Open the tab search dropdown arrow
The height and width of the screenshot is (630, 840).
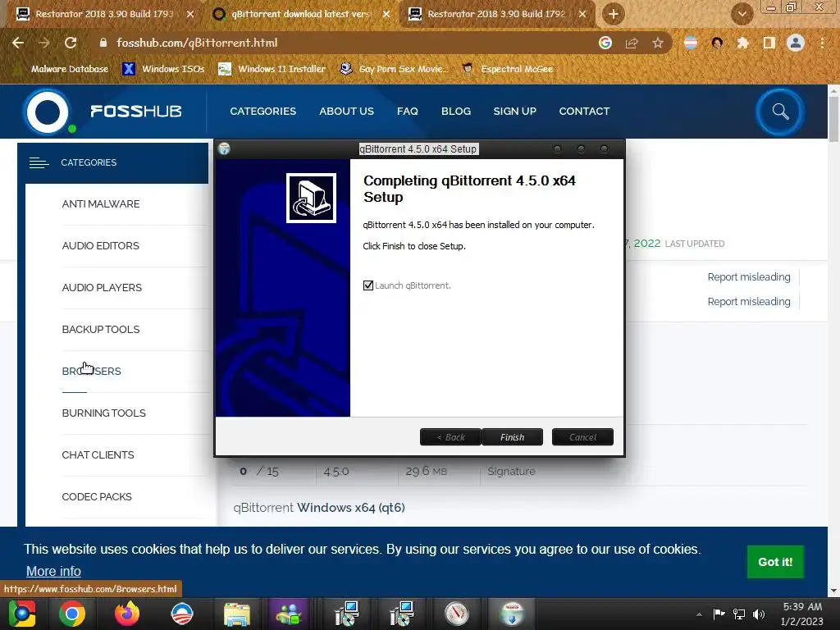coord(742,15)
